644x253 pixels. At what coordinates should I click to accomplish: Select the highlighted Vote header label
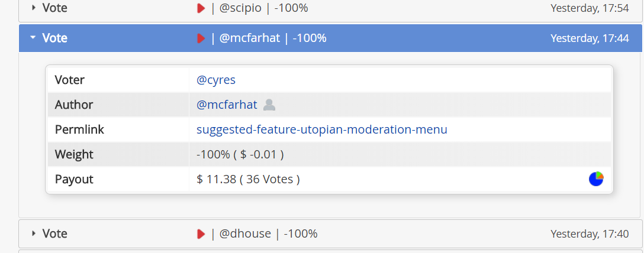54,38
